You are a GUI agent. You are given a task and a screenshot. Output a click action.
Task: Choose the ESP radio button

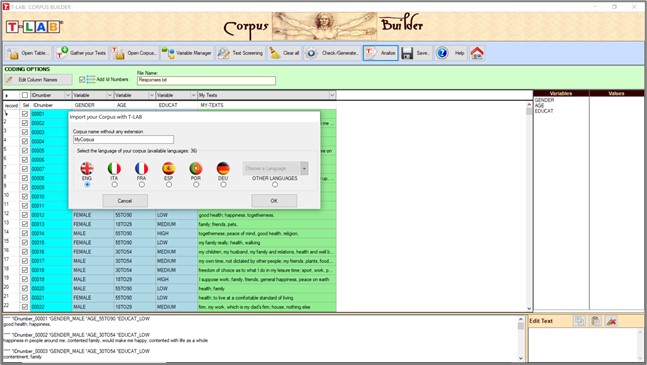(169, 185)
